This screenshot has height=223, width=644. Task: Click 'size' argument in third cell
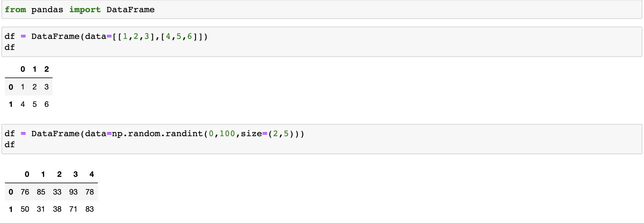(x=251, y=134)
